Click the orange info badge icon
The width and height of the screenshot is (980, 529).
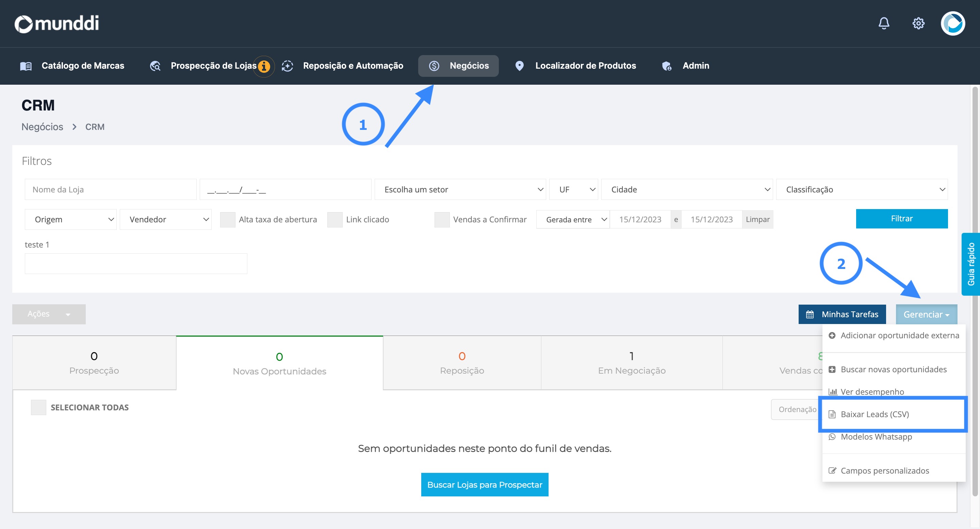coord(264,67)
